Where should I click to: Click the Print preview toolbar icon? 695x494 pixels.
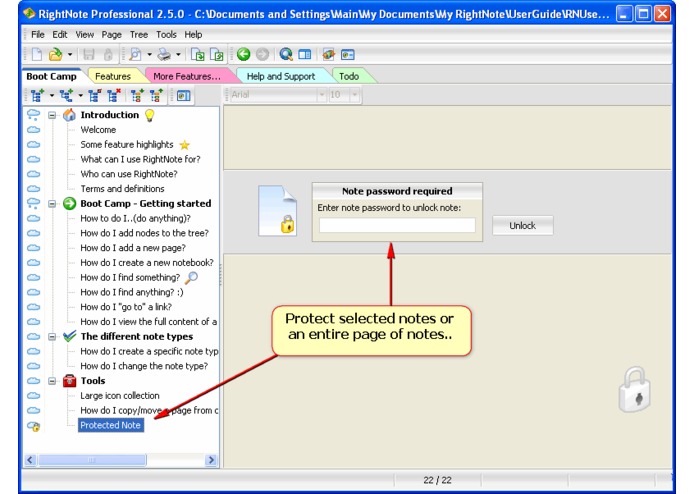135,54
